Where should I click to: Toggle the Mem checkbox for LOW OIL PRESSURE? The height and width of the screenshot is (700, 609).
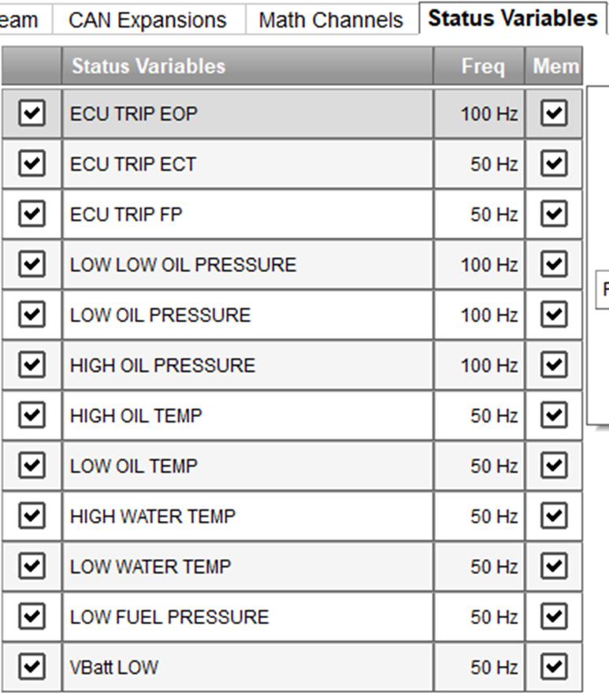[554, 315]
